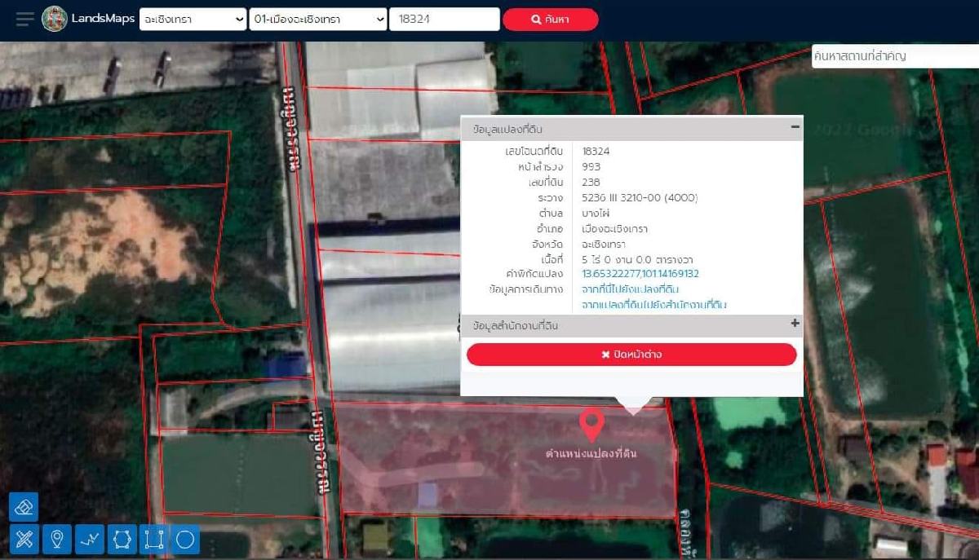Expand the ข้อมูลสำนักงานที่ดิน section with plus
The height and width of the screenshot is (560, 979).
(x=795, y=324)
